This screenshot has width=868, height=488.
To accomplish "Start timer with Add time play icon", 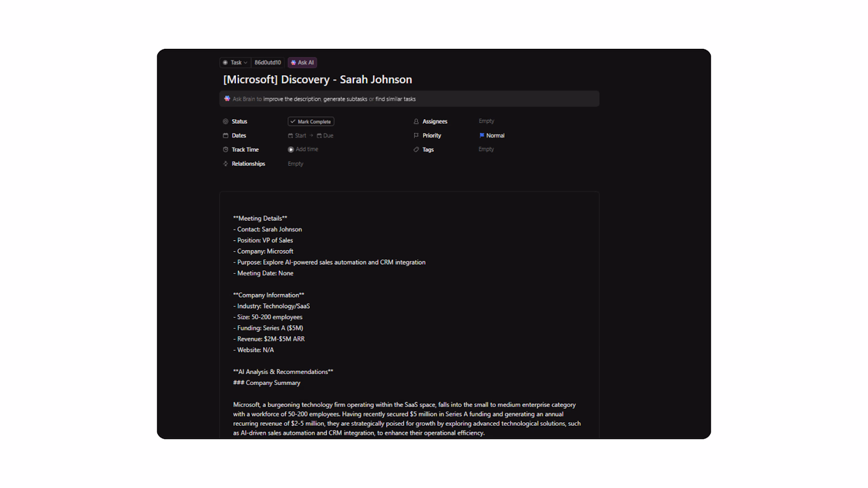I will 291,150.
